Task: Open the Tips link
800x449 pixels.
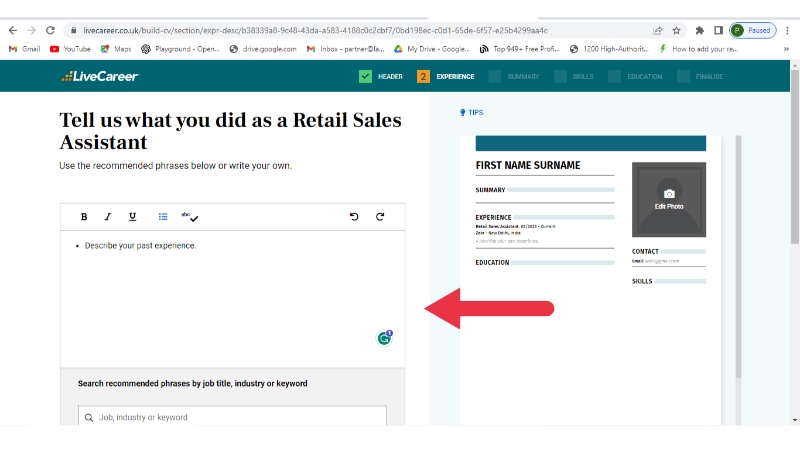Action: (471, 113)
